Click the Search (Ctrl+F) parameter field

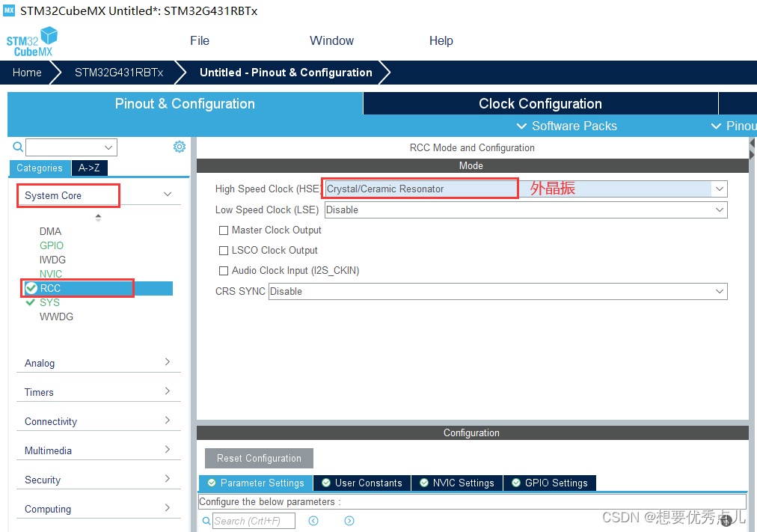point(254,521)
